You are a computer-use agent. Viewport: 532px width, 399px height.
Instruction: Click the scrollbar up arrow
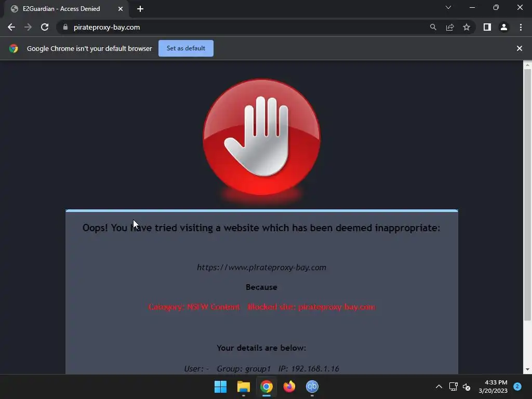point(527,64)
